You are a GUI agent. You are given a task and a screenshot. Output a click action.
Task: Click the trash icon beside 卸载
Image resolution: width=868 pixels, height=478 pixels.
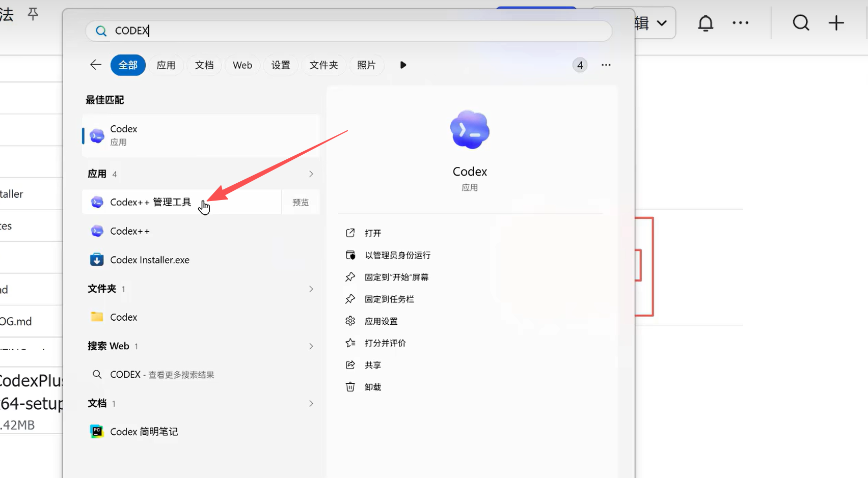350,387
